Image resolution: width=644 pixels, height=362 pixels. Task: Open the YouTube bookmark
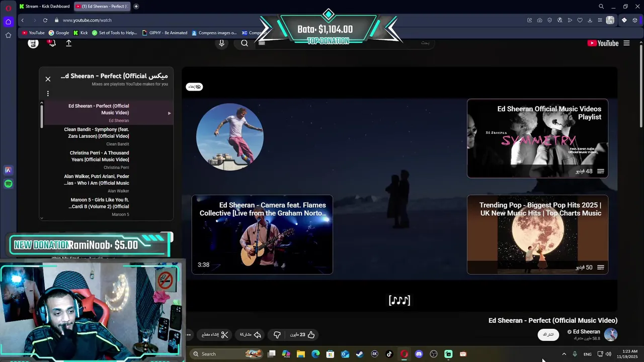(33, 33)
